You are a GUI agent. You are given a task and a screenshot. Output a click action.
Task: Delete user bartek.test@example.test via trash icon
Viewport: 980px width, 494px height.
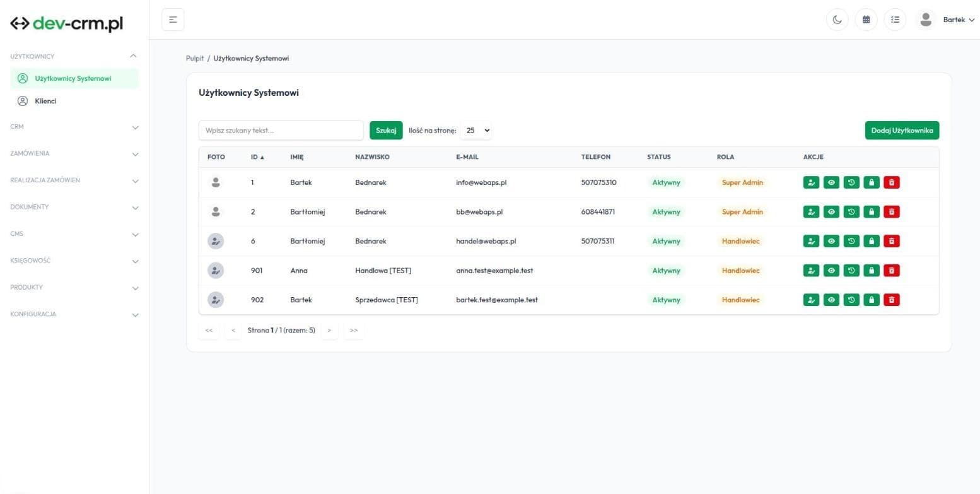pos(891,300)
